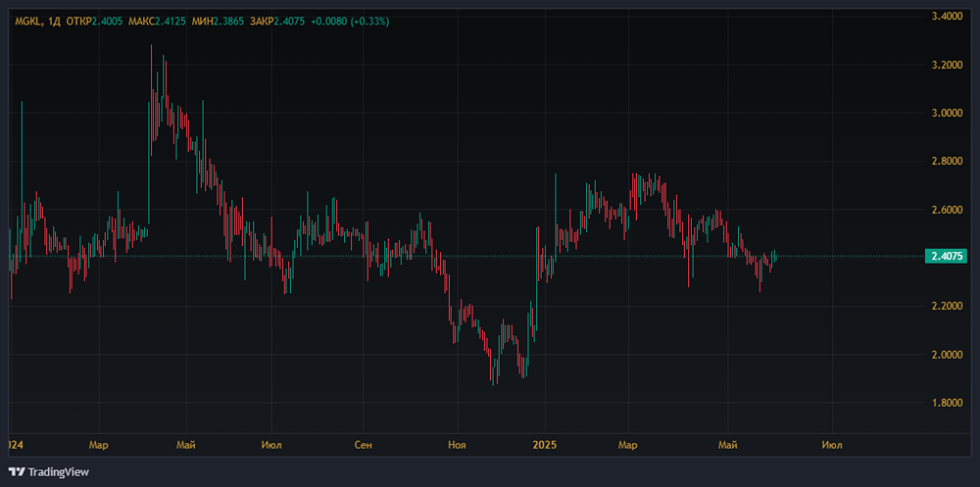The width and height of the screenshot is (980, 487).
Task: Click the 3.4000 price axis label
Action: tap(947, 17)
